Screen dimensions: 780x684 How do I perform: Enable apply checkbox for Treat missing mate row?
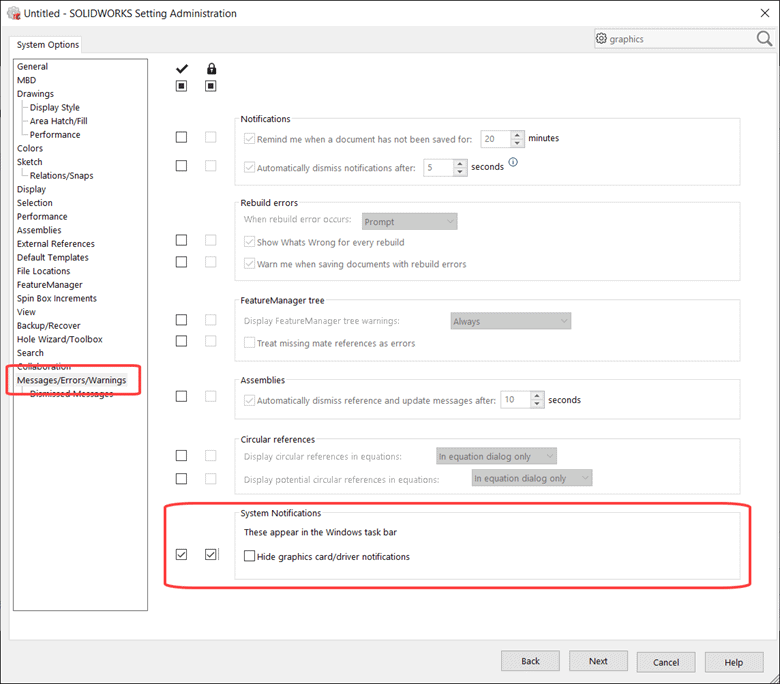click(x=182, y=341)
